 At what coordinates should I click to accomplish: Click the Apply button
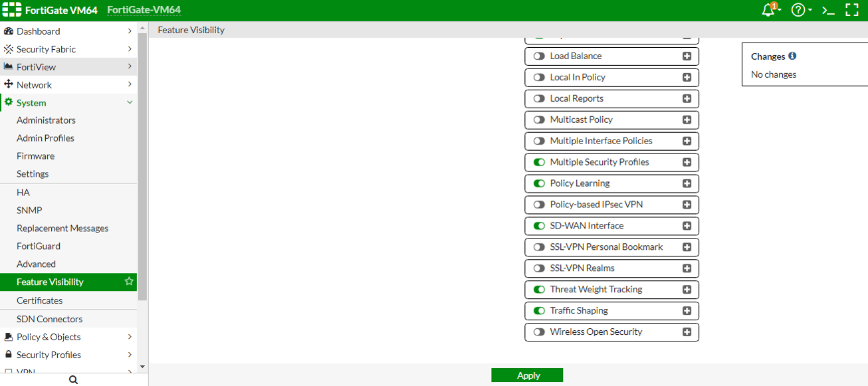pyautogui.click(x=527, y=375)
